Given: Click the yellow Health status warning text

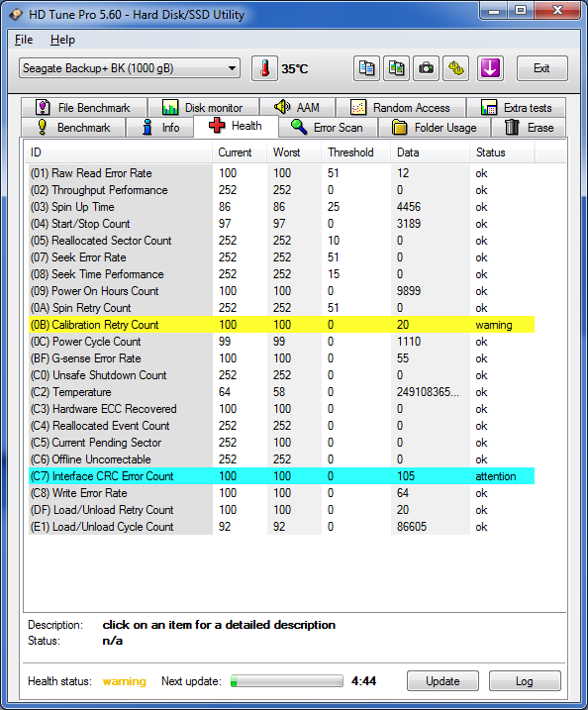Looking at the screenshot, I should tap(125, 681).
